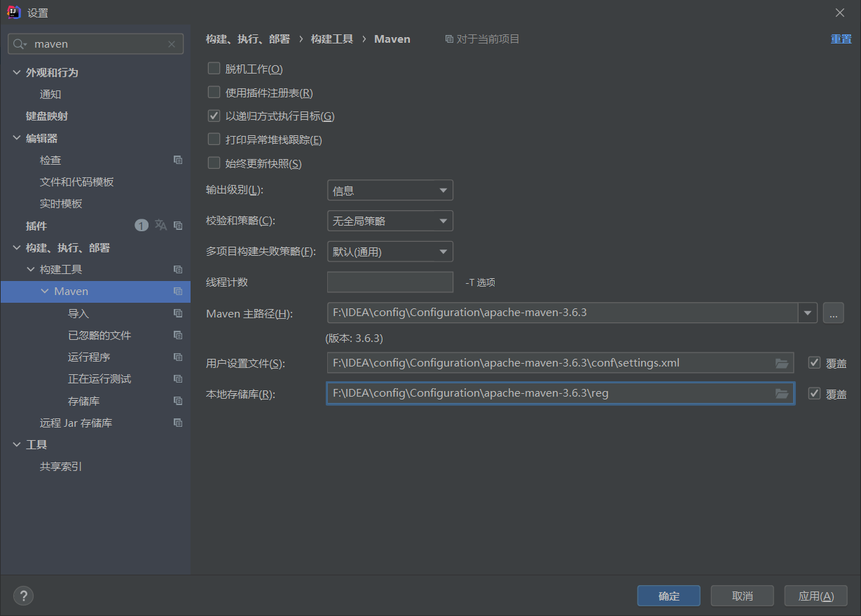This screenshot has height=616, width=861.
Task: Select 实时模板 in settings tree
Action: [x=61, y=204]
